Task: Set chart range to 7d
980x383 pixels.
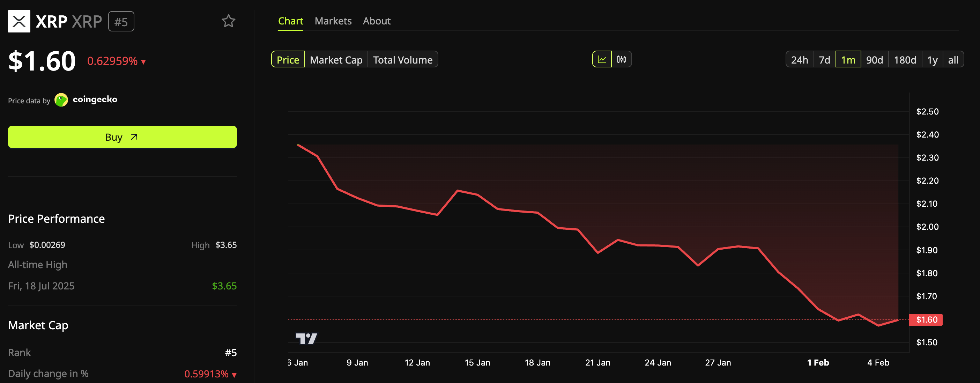Action: 824,60
